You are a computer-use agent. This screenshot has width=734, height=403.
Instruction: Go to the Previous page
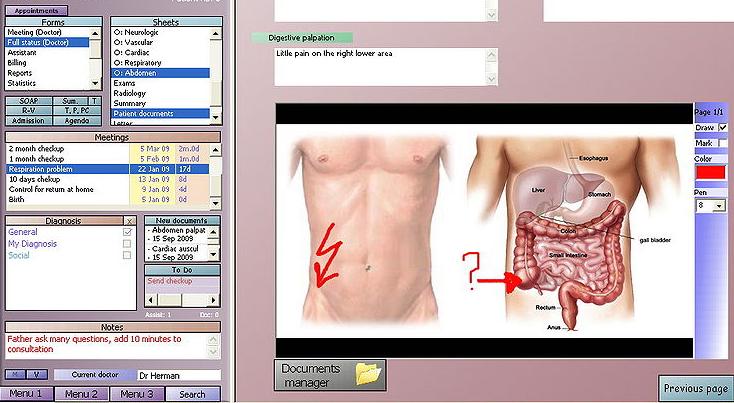[696, 388]
